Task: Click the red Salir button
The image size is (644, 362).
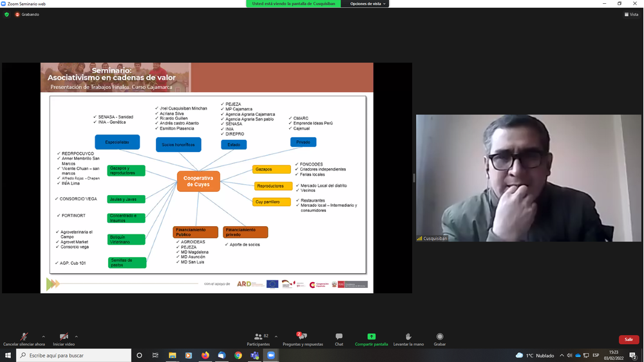Action: pos(629,339)
